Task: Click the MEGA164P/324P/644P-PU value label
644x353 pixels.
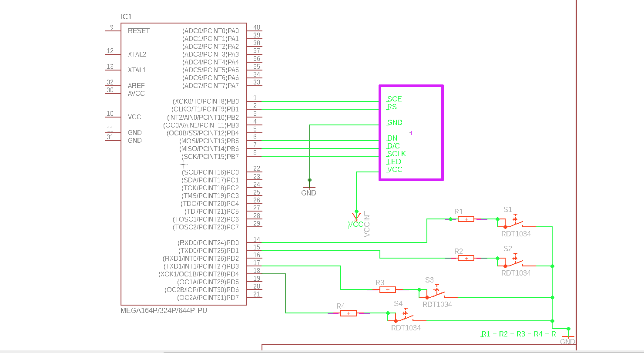Action: tap(164, 311)
